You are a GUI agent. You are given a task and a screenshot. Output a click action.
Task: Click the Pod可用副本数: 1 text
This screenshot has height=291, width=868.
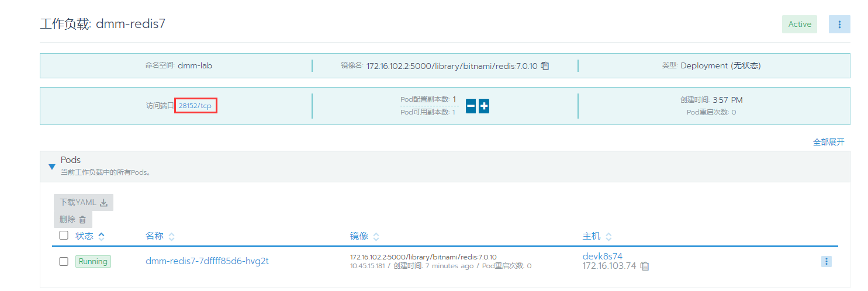click(428, 112)
